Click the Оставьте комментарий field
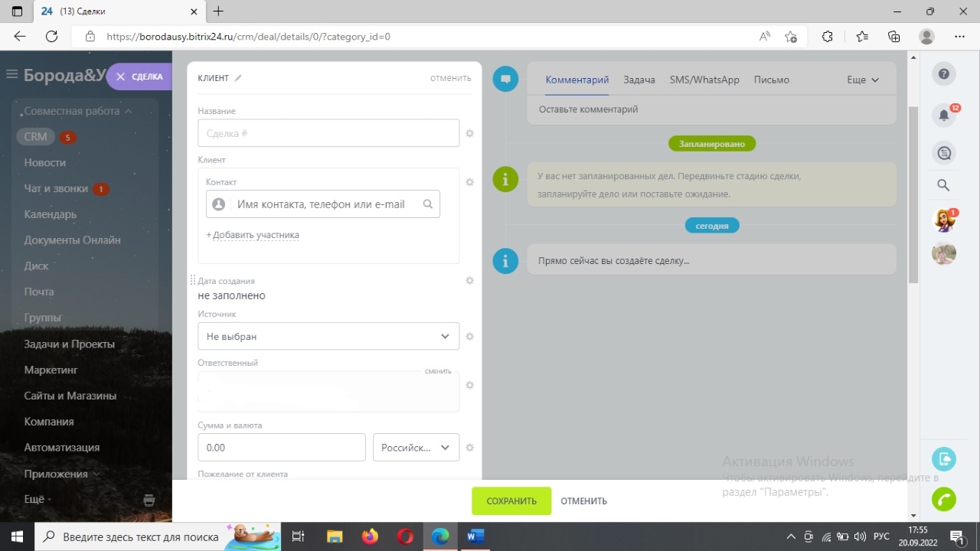Image resolution: width=980 pixels, height=551 pixels. [712, 109]
